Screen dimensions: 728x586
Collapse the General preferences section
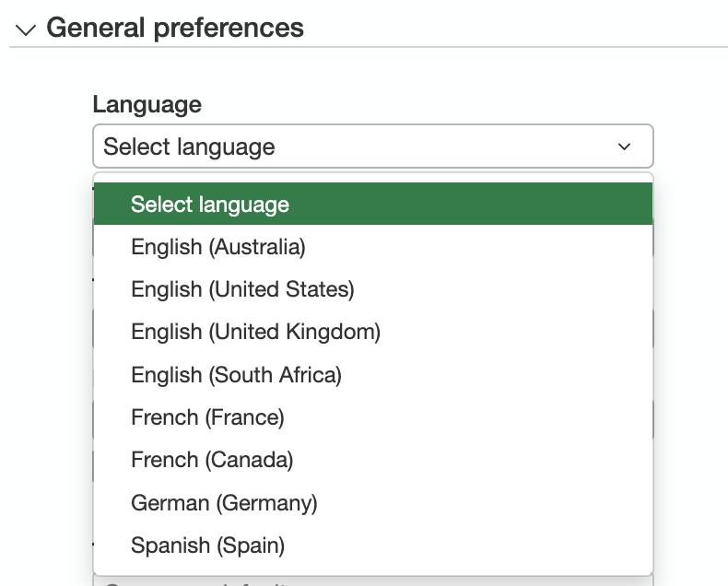26,30
